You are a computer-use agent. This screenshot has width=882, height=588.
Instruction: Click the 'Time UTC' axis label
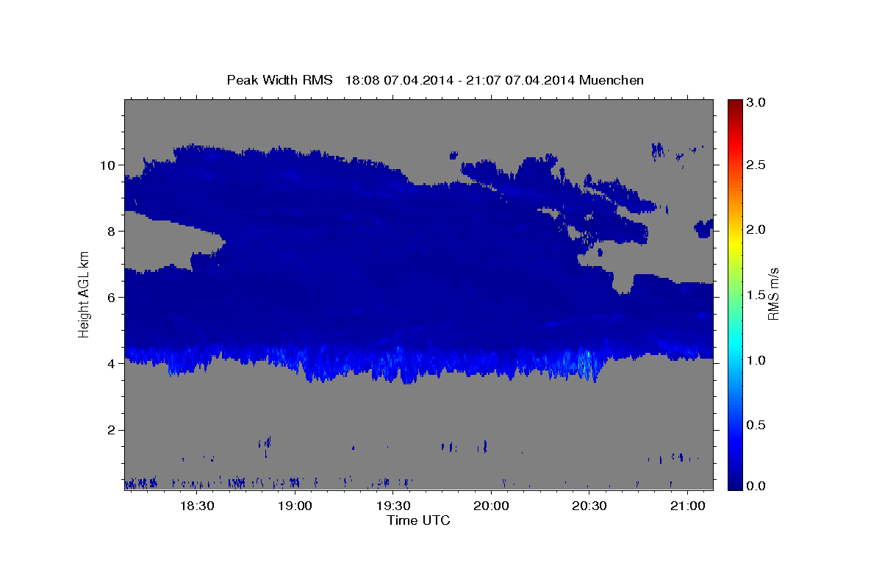[418, 520]
